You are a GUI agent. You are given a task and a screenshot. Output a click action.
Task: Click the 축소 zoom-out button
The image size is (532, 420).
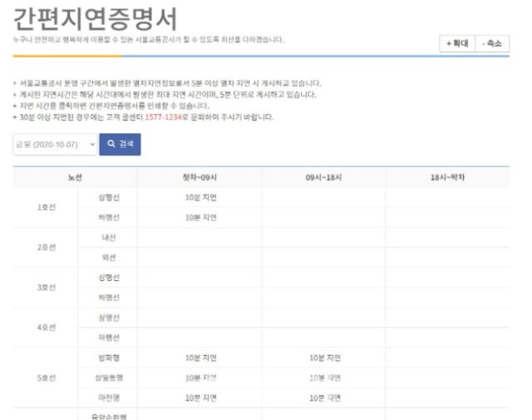point(492,43)
